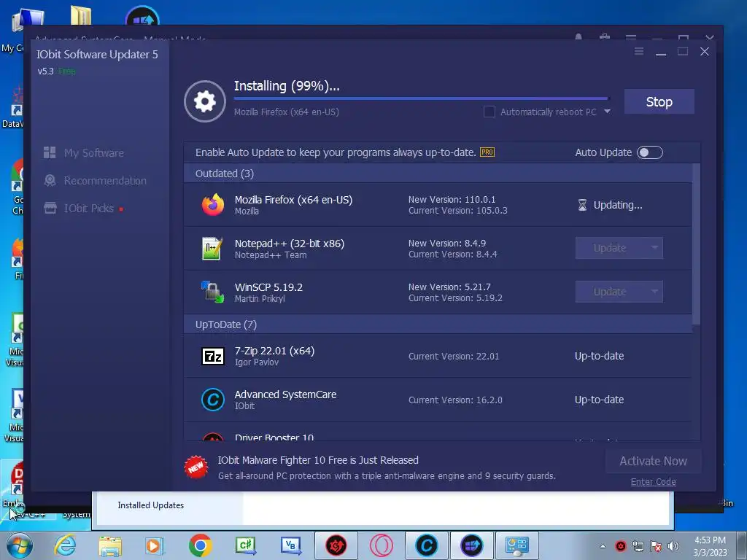This screenshot has width=747, height=560.
Task: Switch to Advanced SystemCare in the taskbar
Action: click(x=426, y=545)
